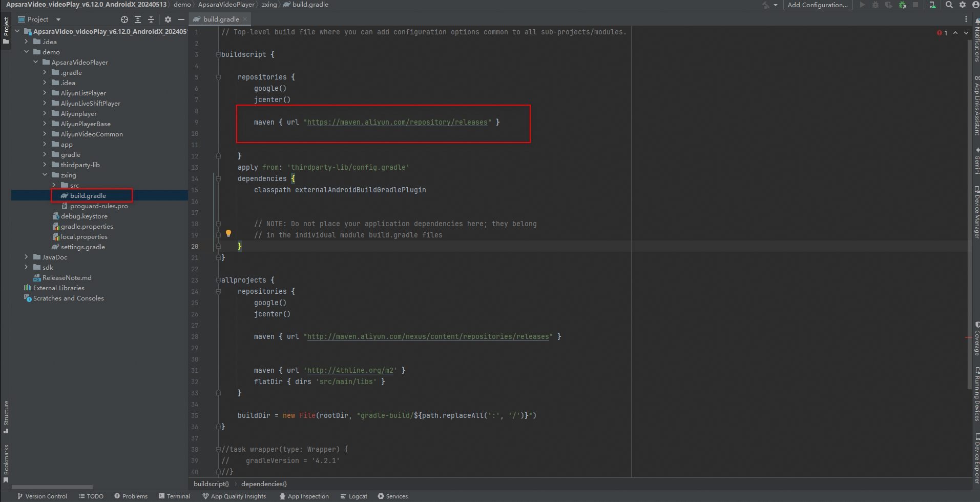Select settings.gradle file
The height and width of the screenshot is (502, 980).
tap(82, 247)
